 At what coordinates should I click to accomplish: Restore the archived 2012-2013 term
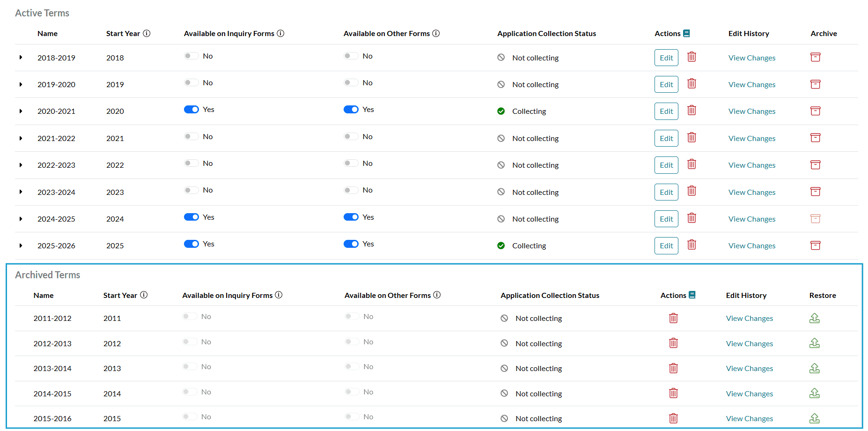coord(815,343)
